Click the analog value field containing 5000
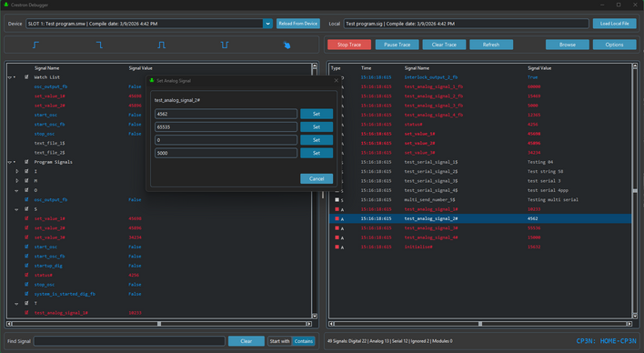This screenshot has height=353, width=644. click(226, 153)
